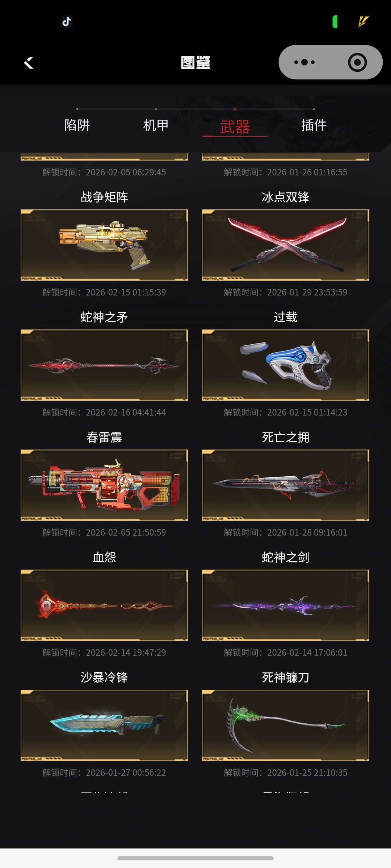Open the 插件 tab
The image size is (391, 868).
pyautogui.click(x=314, y=125)
